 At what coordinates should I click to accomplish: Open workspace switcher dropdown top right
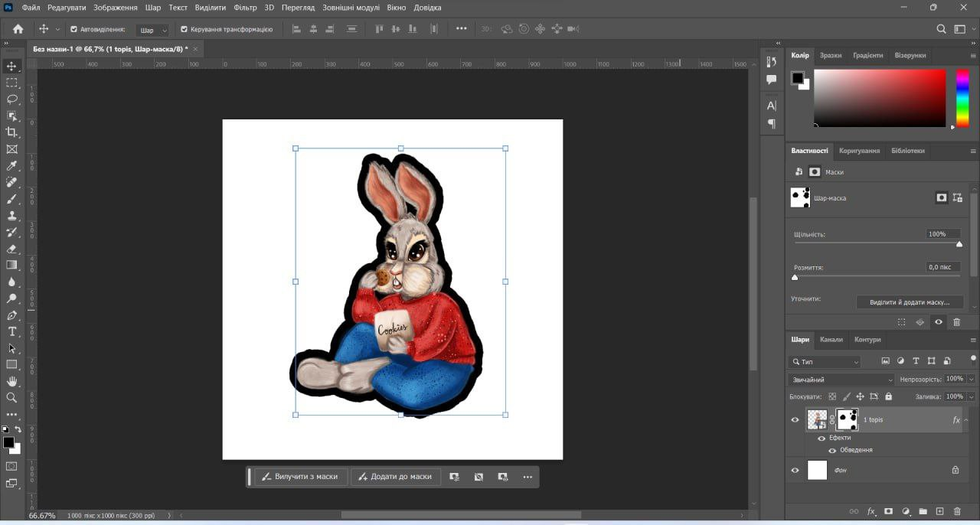pos(963,29)
